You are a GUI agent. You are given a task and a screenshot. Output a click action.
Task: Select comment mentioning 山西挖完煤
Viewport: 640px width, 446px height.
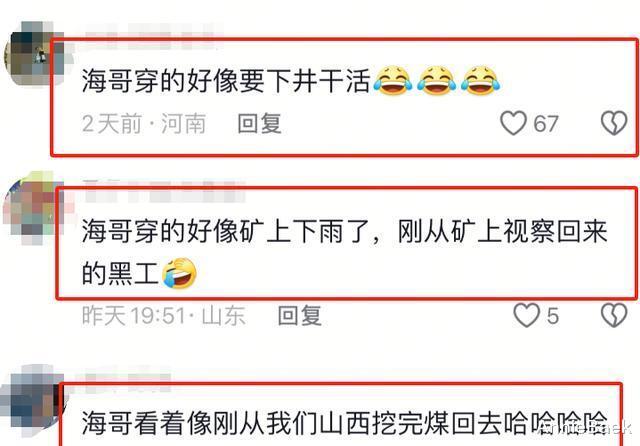pos(344,422)
